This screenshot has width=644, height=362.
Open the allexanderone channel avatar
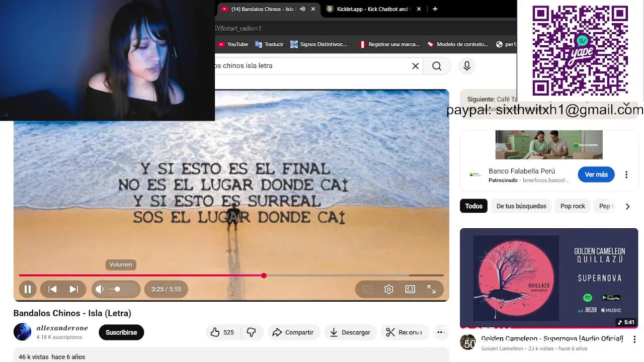22,332
